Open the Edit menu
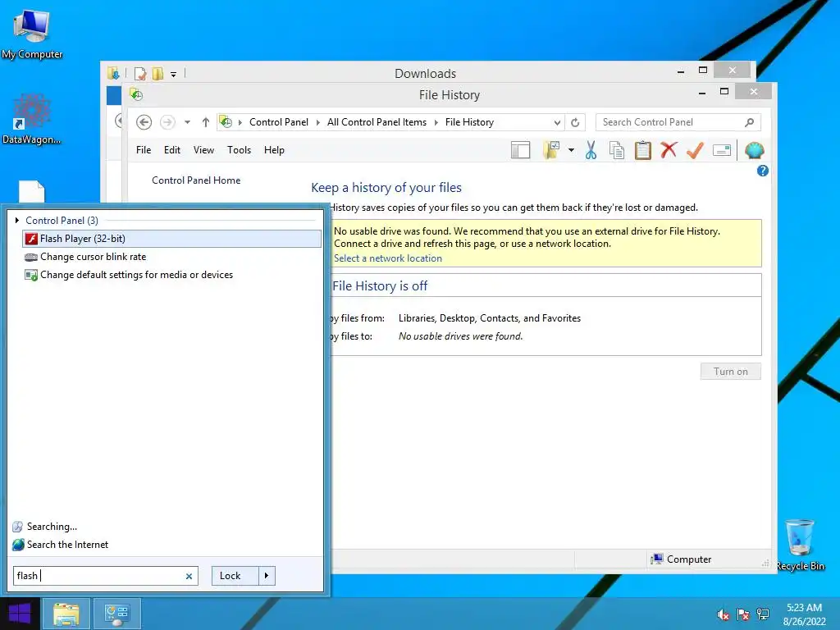This screenshot has height=630, width=840. 172,150
